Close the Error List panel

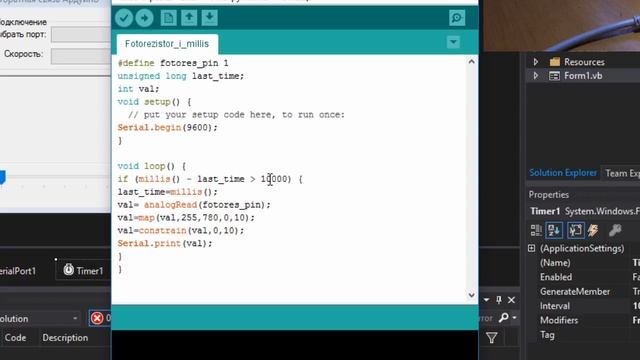click(x=511, y=300)
